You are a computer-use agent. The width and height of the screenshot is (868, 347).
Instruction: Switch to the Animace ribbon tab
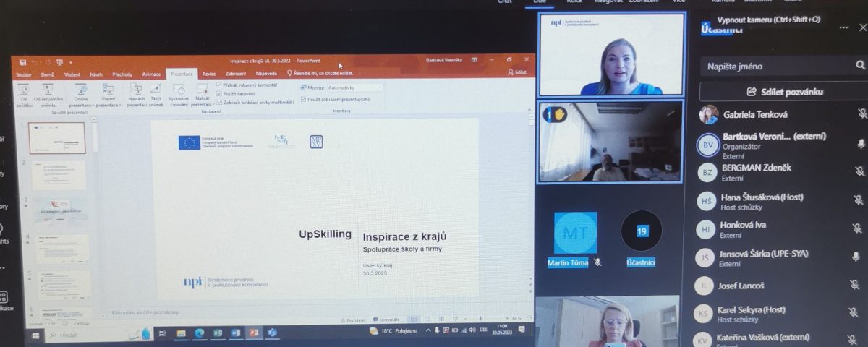coord(151,74)
